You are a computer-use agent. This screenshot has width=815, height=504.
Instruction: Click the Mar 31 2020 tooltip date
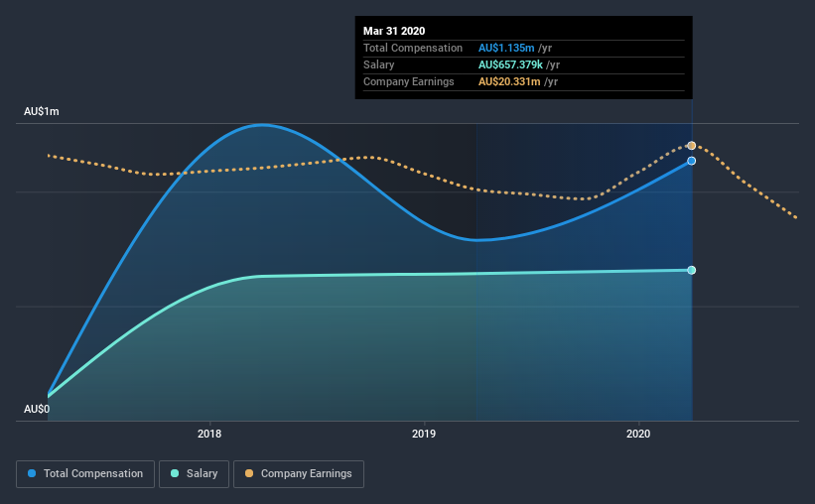(394, 31)
